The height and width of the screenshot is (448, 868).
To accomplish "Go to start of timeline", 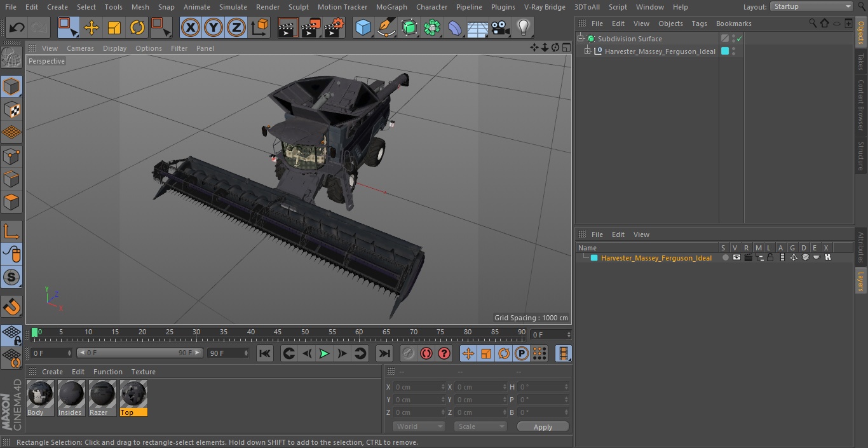I will pos(265,353).
